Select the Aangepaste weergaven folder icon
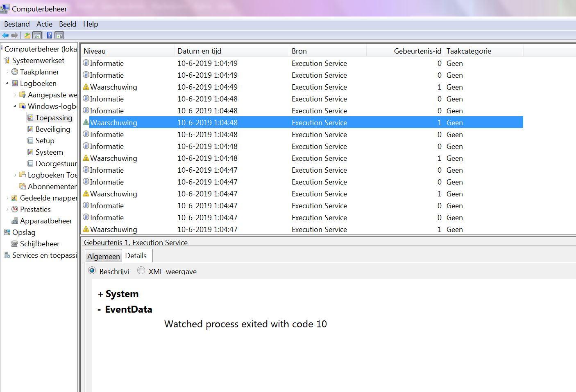Screen dimensions: 576x392 pos(23,95)
